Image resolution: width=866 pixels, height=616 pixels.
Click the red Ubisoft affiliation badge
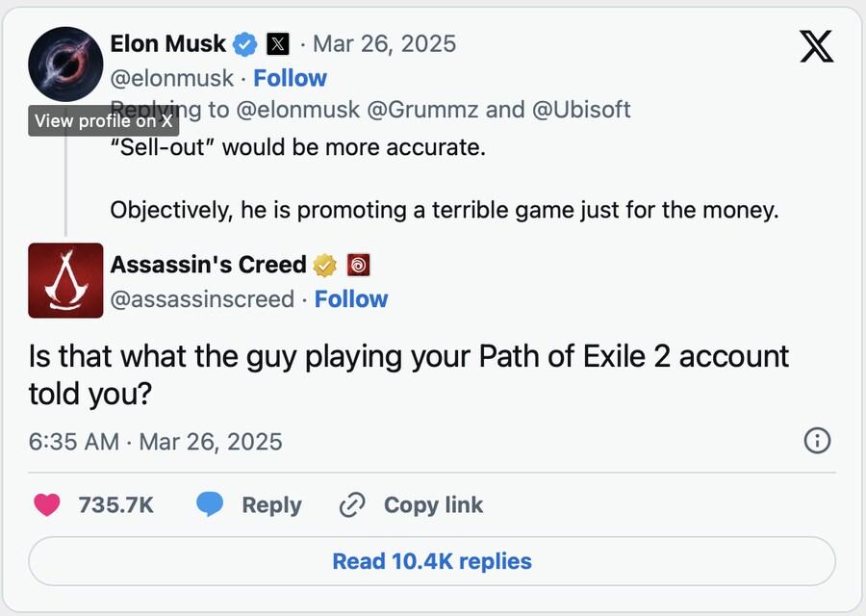(x=358, y=265)
